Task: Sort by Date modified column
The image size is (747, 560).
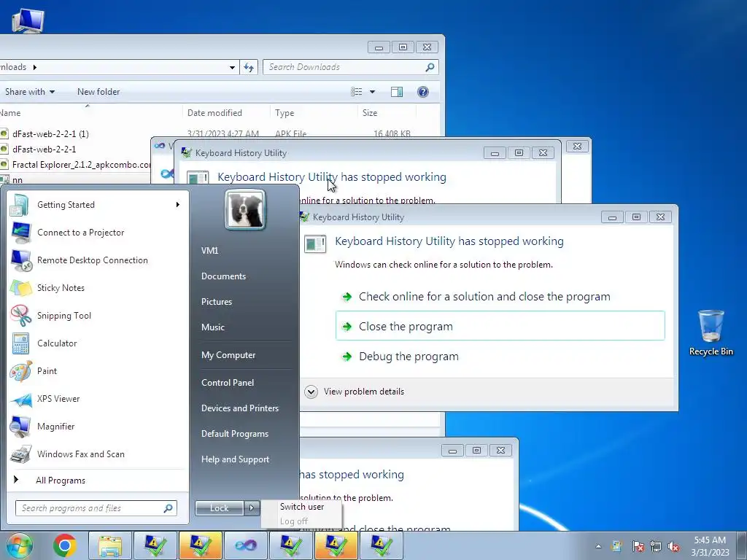Action: (x=226, y=113)
